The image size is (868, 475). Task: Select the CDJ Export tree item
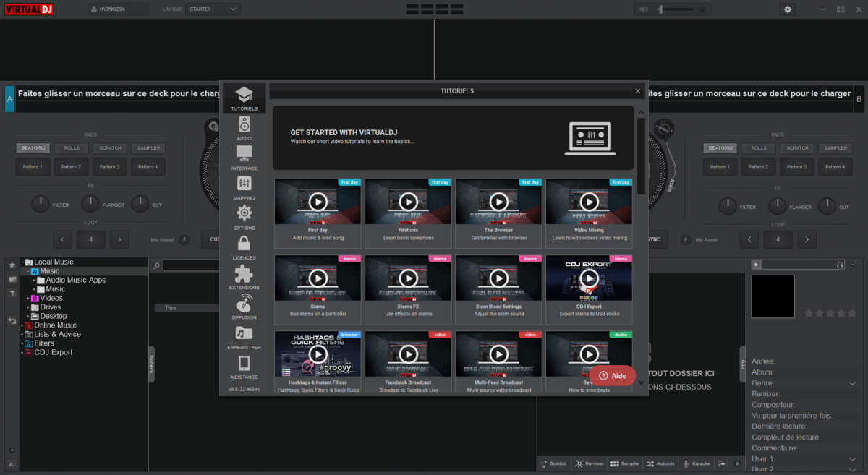point(54,353)
